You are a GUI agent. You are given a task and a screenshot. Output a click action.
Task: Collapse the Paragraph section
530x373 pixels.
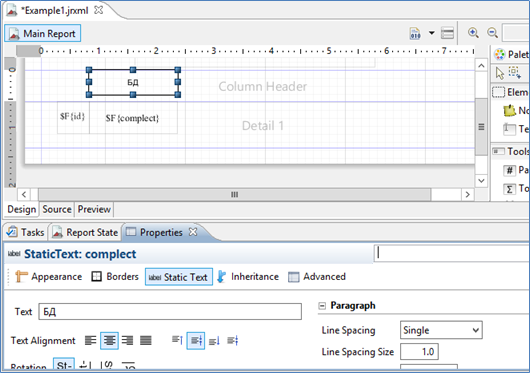[322, 306]
